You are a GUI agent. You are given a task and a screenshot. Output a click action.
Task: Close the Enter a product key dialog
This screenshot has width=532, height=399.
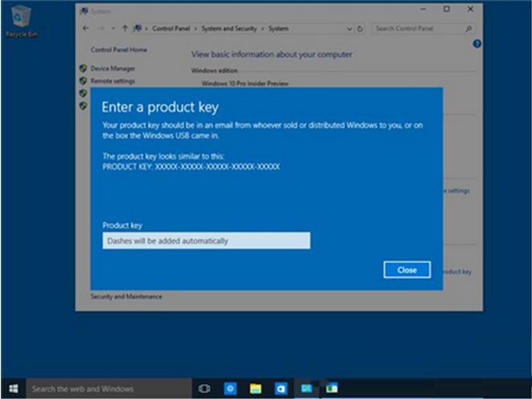407,269
